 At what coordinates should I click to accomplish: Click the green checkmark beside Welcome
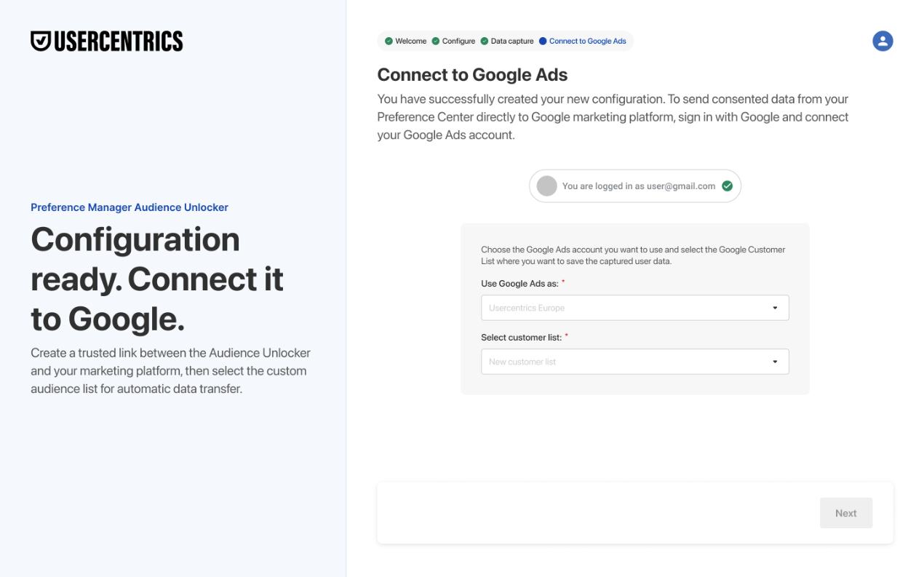[x=389, y=41]
